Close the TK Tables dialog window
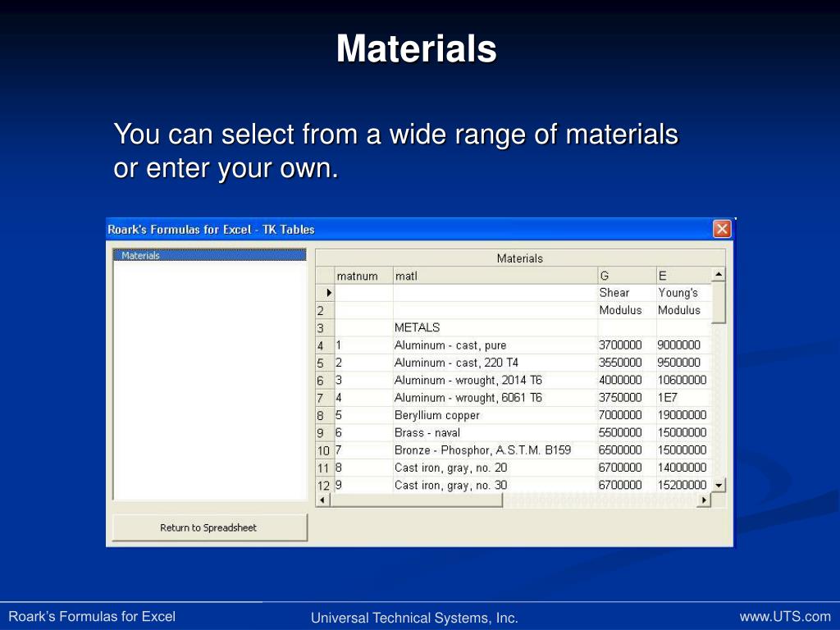Image resolution: width=840 pixels, height=630 pixels. pos(722,230)
